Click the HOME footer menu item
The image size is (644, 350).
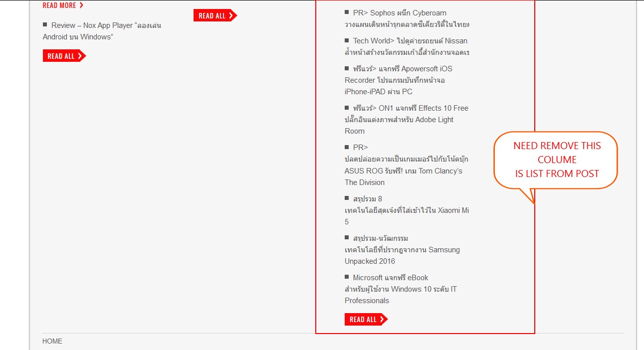pos(52,342)
